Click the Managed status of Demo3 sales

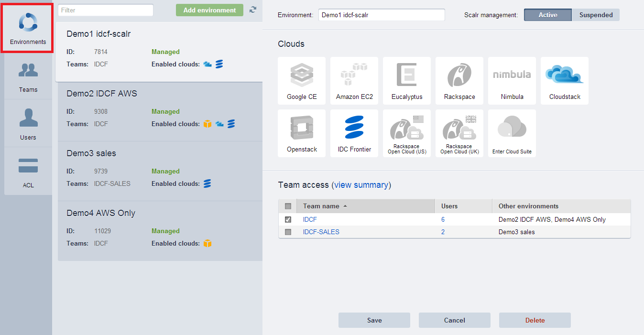[x=165, y=171]
